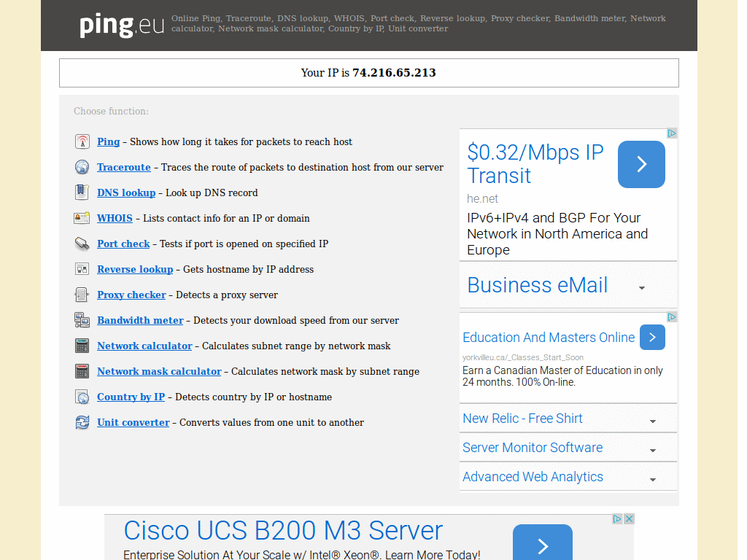Click the Bandwidth meter computers icon
This screenshot has height=560, width=747.
click(x=82, y=320)
